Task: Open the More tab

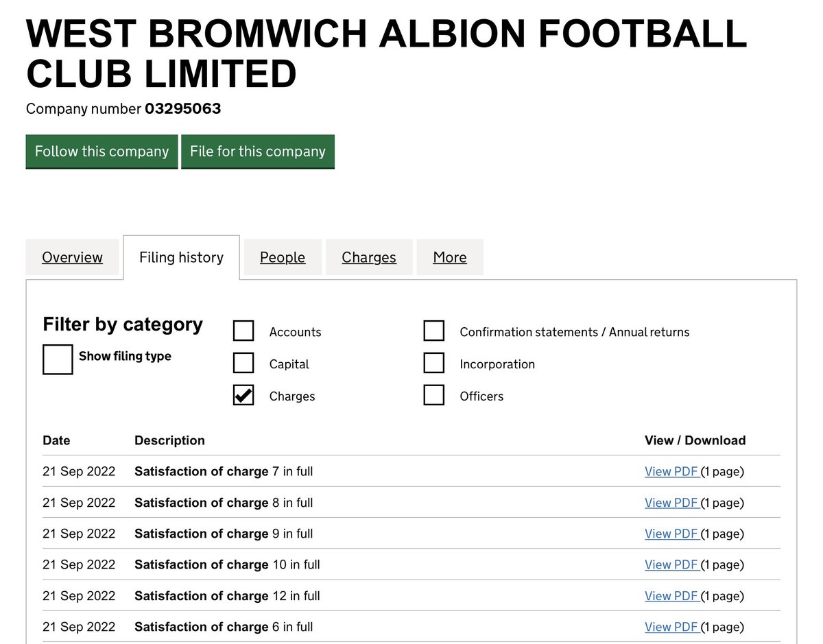Action: (x=450, y=257)
